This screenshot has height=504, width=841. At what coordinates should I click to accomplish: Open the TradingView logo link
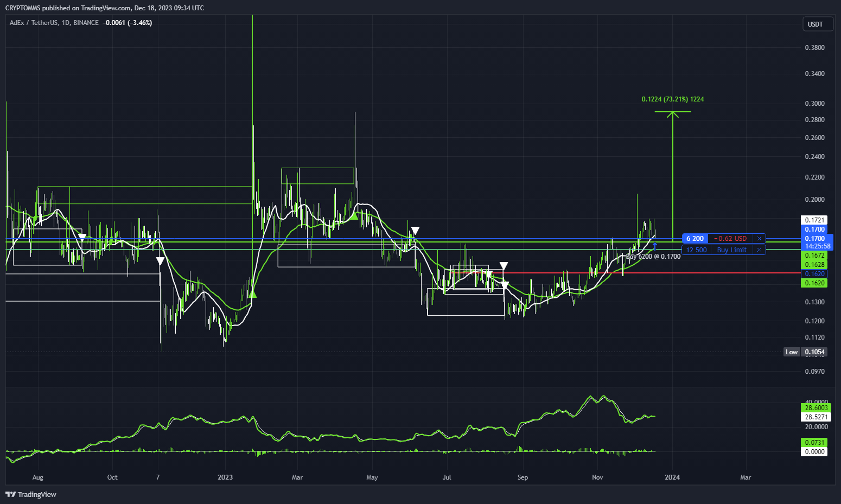tap(31, 494)
